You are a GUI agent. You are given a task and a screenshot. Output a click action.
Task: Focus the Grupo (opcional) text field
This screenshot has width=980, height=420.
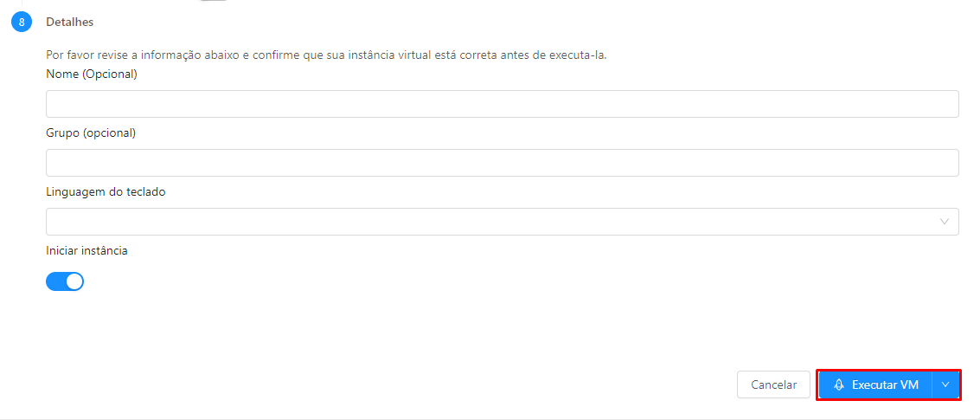(x=502, y=163)
